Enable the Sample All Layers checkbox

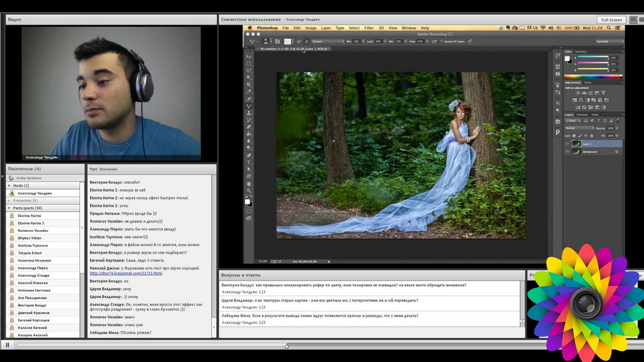pos(441,41)
